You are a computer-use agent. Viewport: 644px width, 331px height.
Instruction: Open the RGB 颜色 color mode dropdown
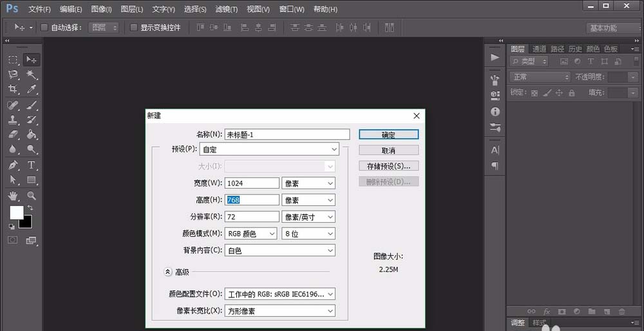click(x=251, y=234)
